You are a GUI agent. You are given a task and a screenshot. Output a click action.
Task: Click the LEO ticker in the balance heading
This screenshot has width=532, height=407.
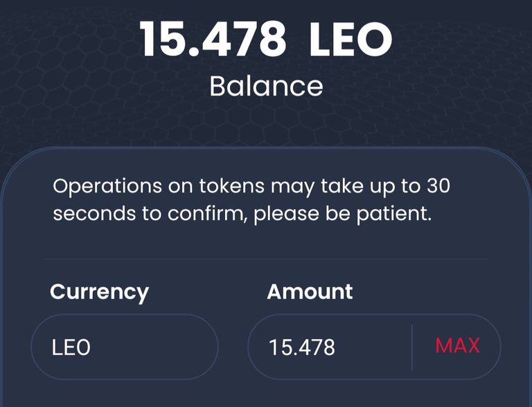351,39
